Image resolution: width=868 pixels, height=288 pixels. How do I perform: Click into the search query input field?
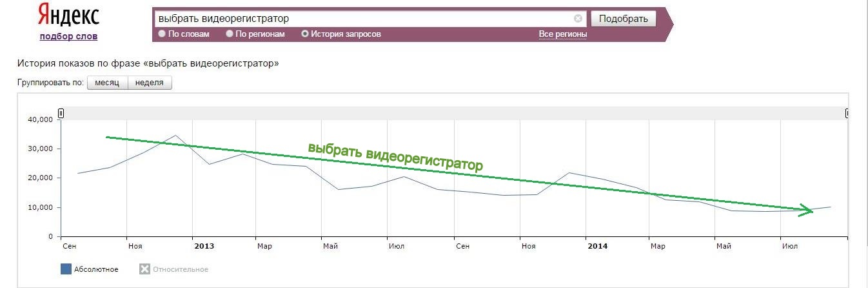point(364,19)
